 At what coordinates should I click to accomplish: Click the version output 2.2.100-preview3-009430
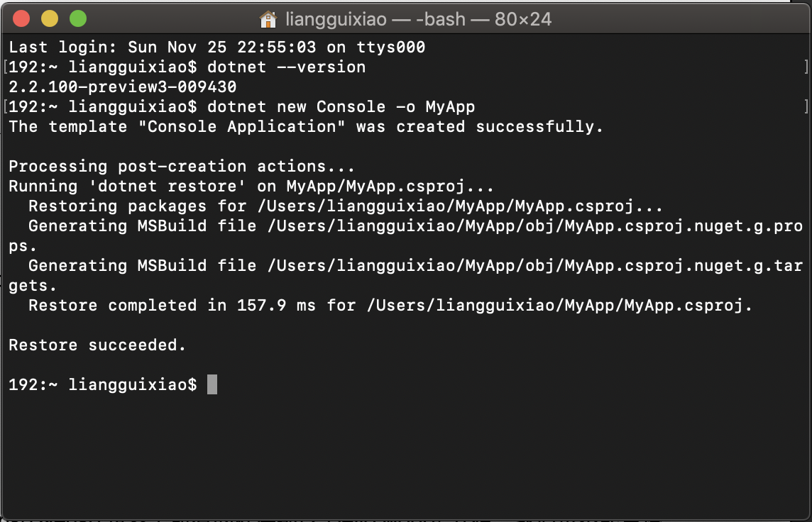[x=123, y=87]
